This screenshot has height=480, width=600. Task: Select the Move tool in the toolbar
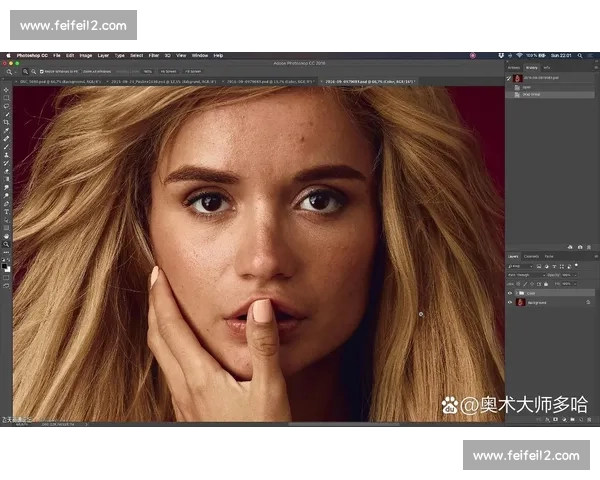pyautogui.click(x=6, y=88)
